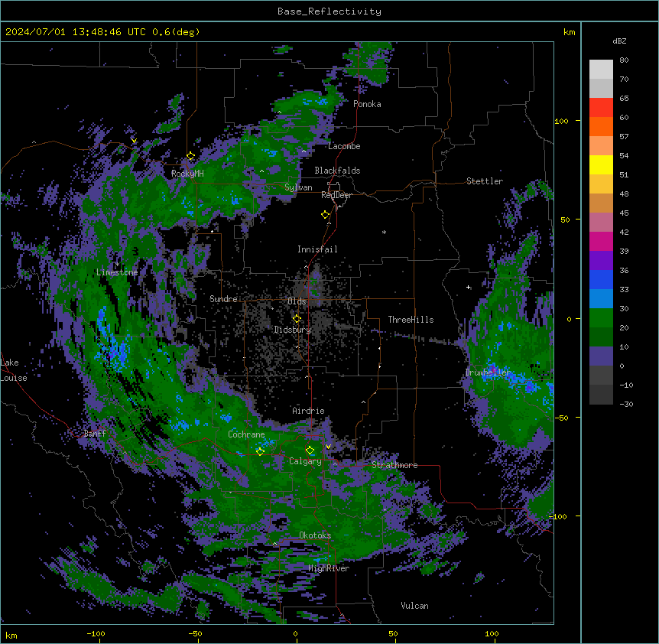Click the 80 value in the dBZ legend

coord(624,60)
